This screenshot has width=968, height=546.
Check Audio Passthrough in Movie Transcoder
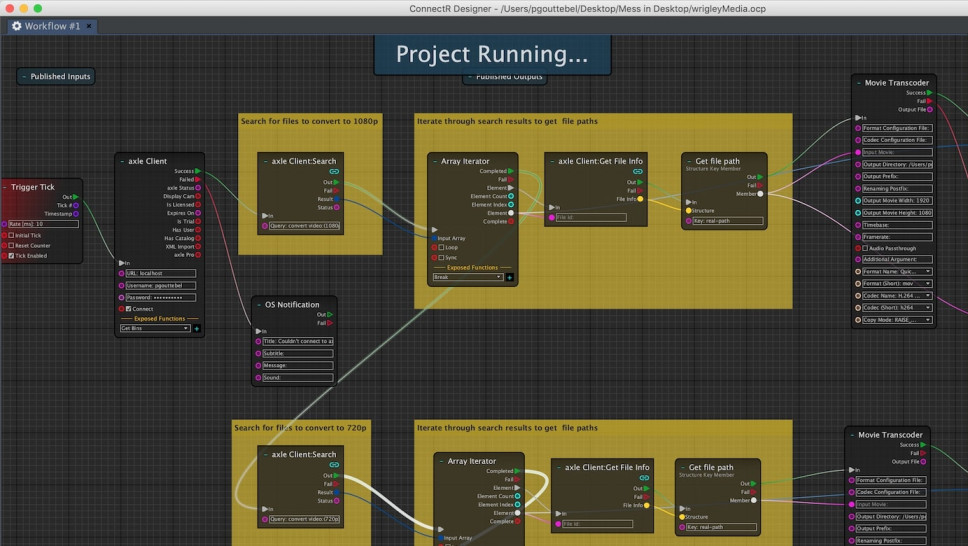pyautogui.click(x=865, y=248)
